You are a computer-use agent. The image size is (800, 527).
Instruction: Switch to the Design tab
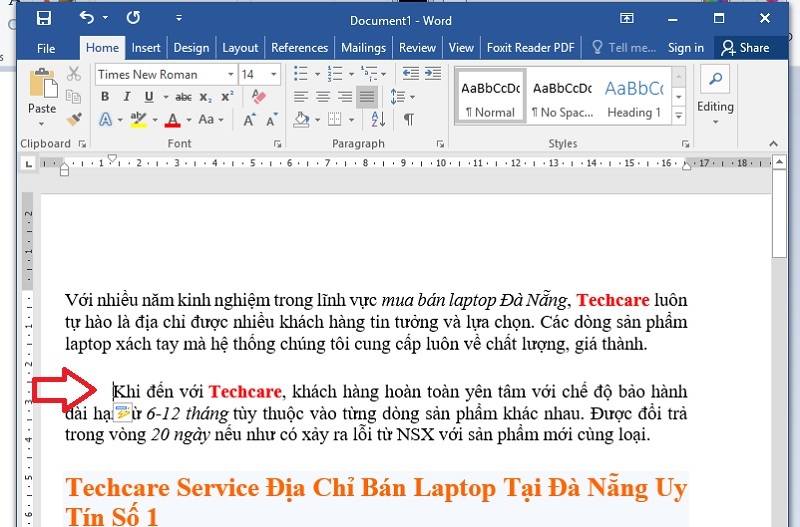pos(191,48)
